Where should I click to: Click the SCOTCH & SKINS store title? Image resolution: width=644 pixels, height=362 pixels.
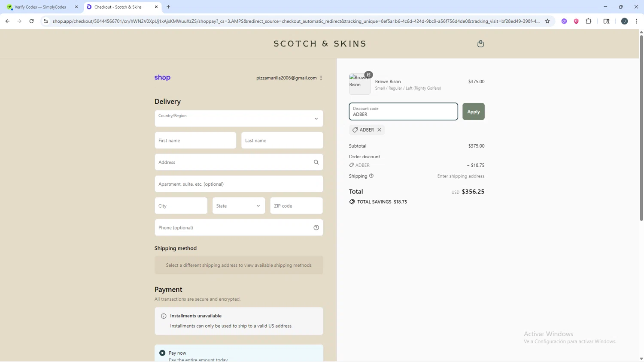[320, 44]
